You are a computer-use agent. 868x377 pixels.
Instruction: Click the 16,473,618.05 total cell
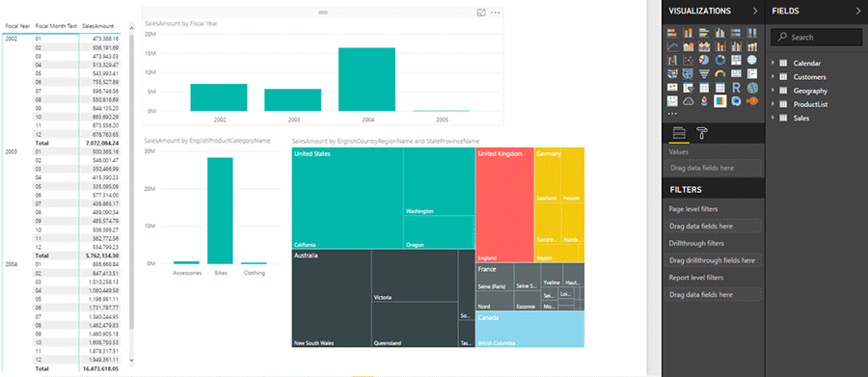click(x=100, y=368)
